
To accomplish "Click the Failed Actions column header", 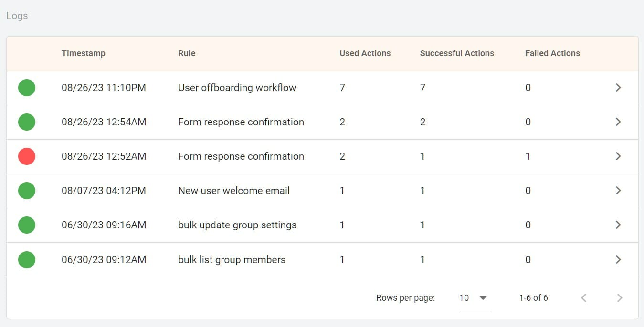I will tap(552, 53).
